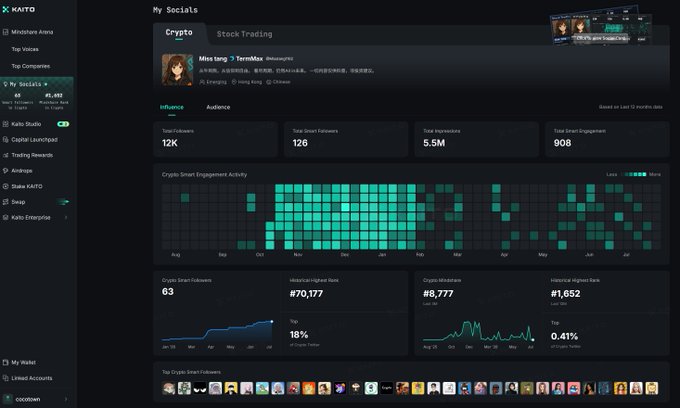Click the Crypto Mindshare line chart
The image size is (680, 408).
pos(478,331)
